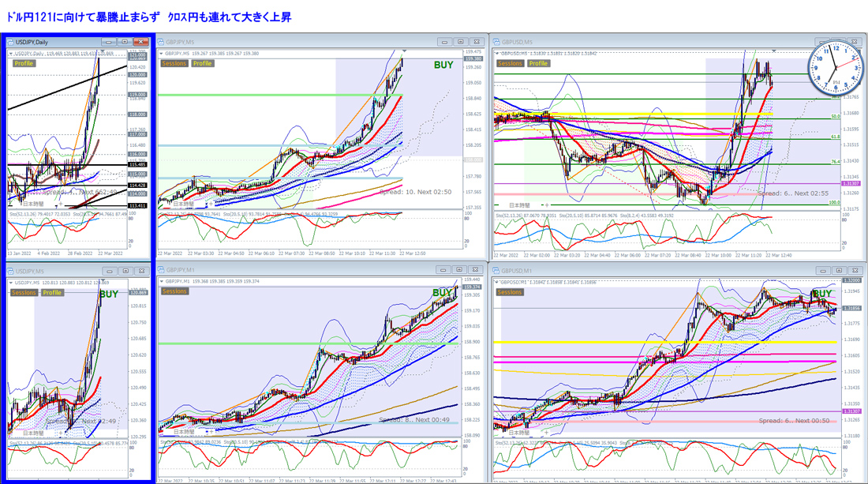Click the USDJPY,Daily window chart icon

coord(10,42)
